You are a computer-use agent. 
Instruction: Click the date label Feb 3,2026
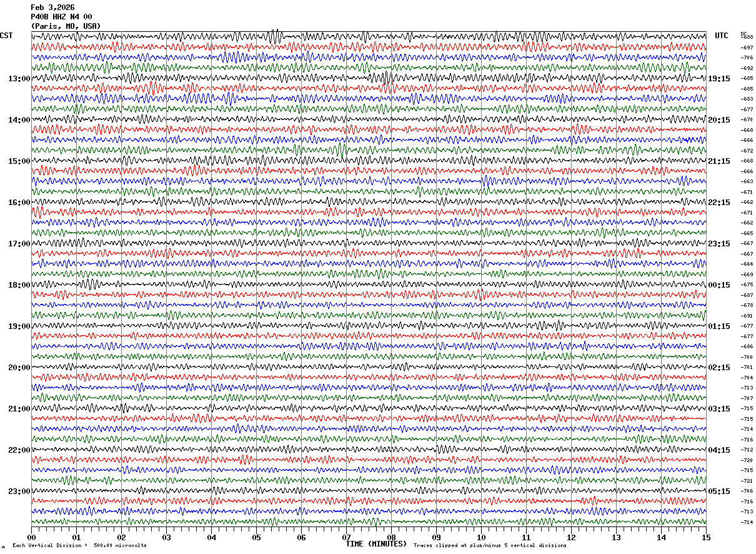coord(53,8)
